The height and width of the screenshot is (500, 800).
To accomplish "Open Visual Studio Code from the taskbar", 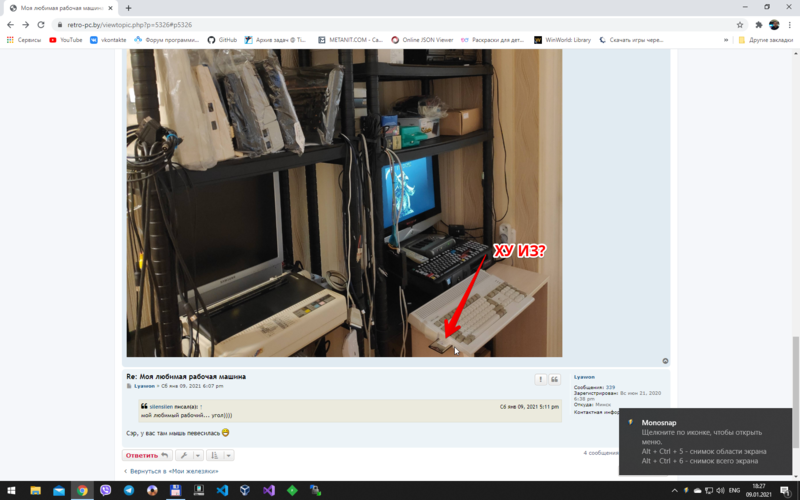I will 222,491.
